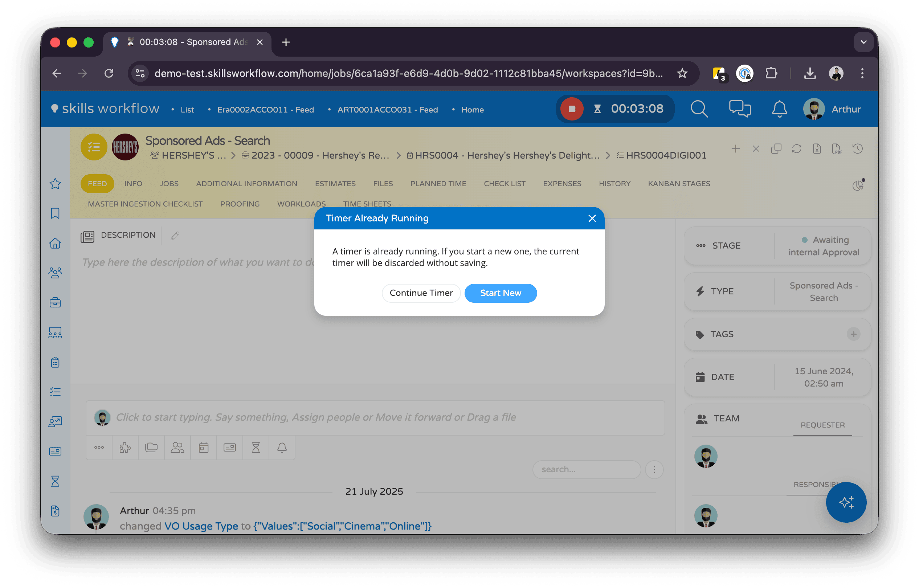Open the Home breadcrumb link
This screenshot has height=588, width=919.
472,110
